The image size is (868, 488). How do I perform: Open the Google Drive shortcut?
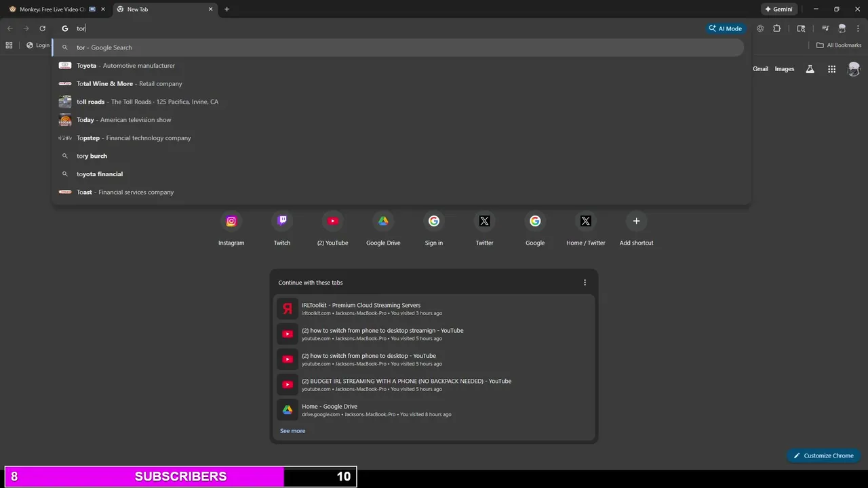tap(383, 229)
